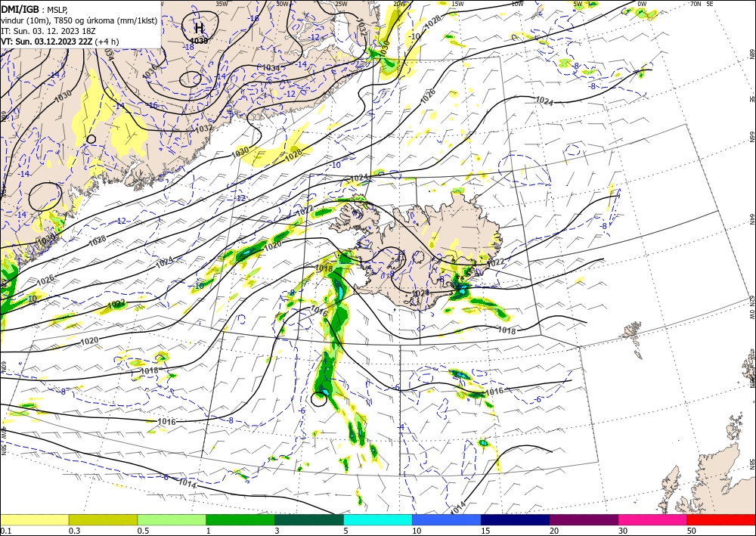Click the 'H' high pressure symbol over Greenland

point(199,27)
